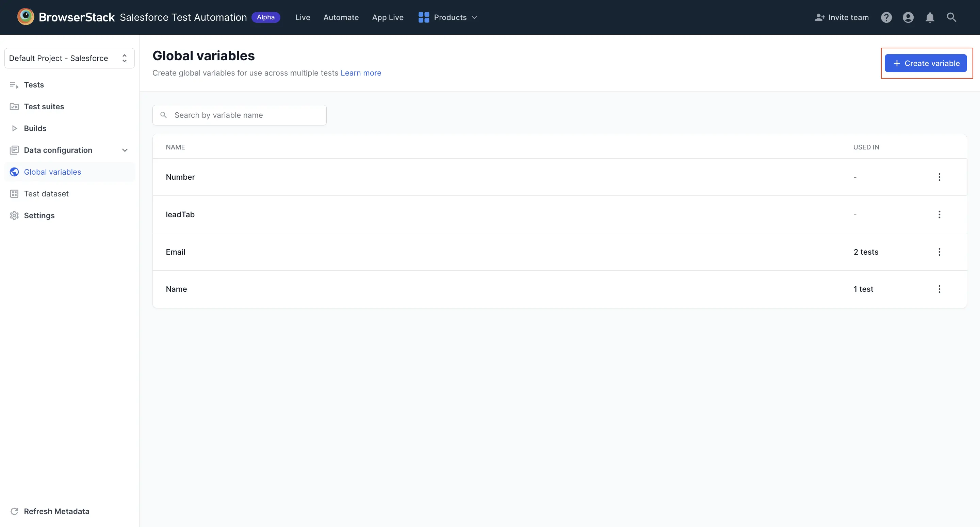Image resolution: width=980 pixels, height=527 pixels.
Task: Open the Default Project - Salesforce project selector
Action: [69, 58]
